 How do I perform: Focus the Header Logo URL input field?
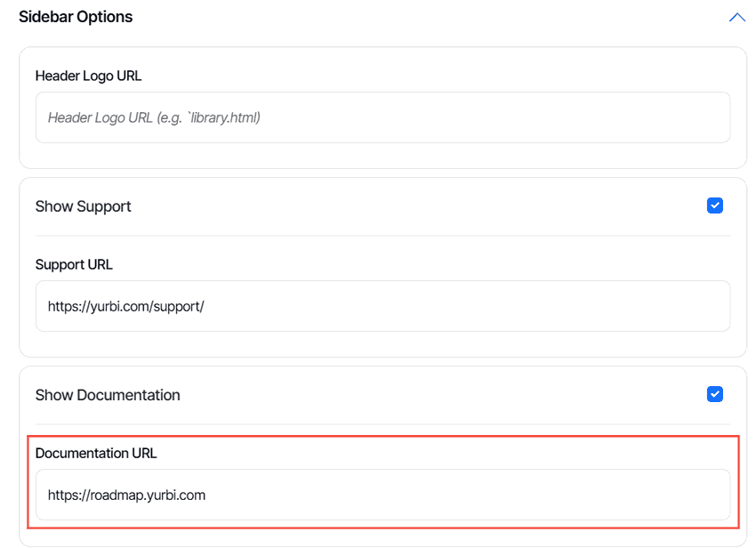click(382, 117)
